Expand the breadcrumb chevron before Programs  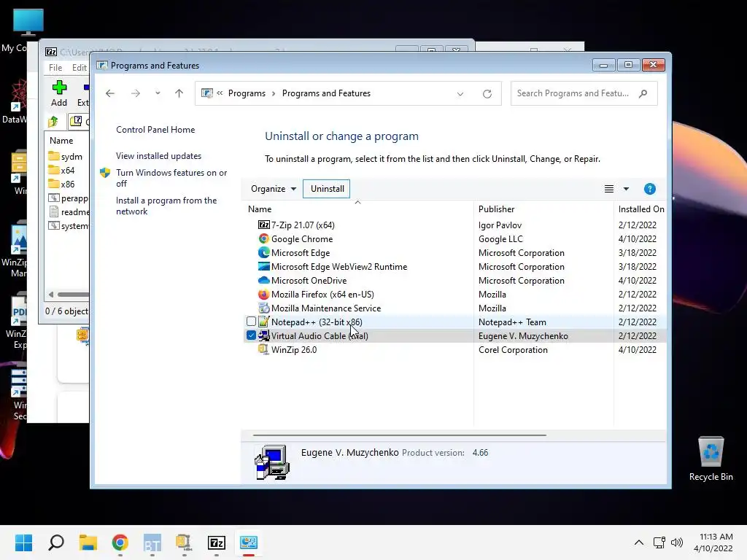pyautogui.click(x=220, y=93)
